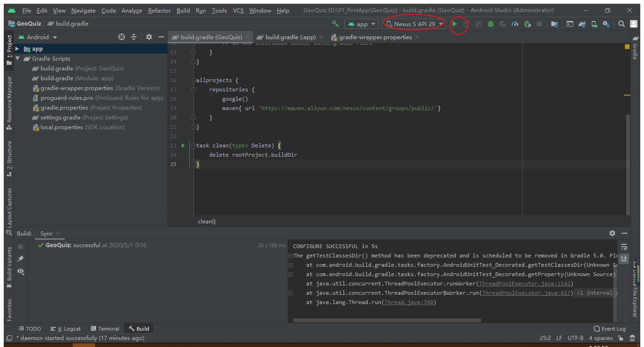Screen dimensions: 644x347
Task: Open the SDK Manager icon
Action: 606,23
